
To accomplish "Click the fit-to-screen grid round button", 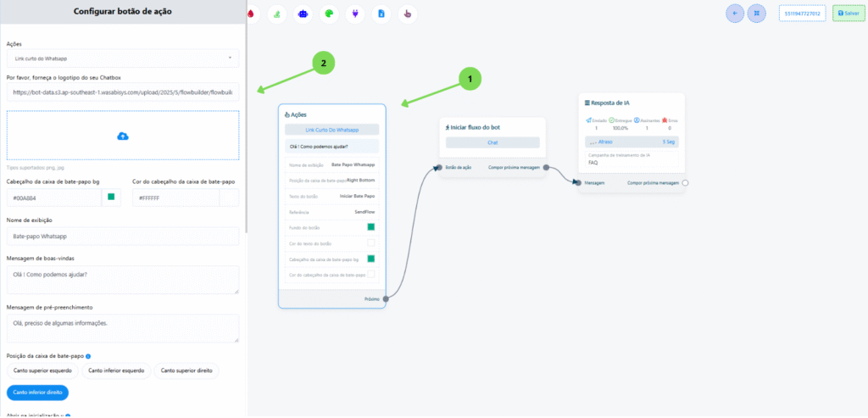I will 757,14.
